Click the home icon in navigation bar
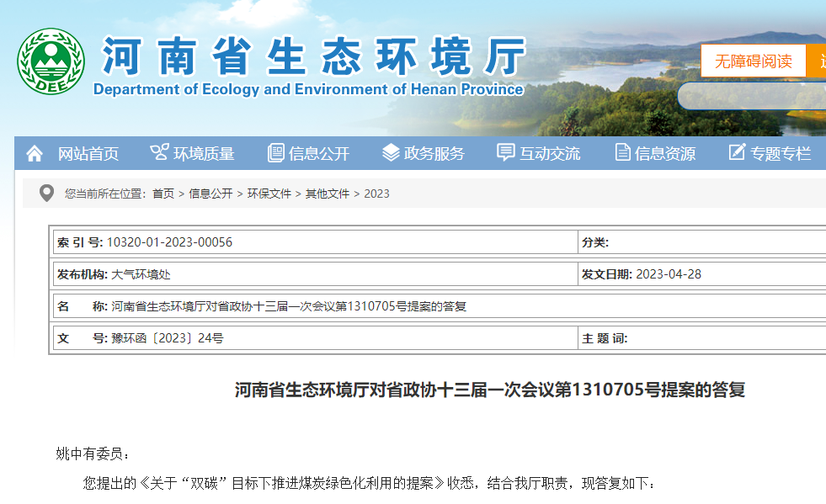The image size is (826, 504). 35,153
